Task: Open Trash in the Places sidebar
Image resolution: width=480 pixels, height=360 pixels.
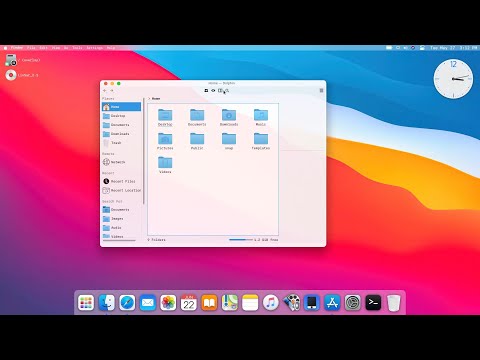Action: pos(121,143)
